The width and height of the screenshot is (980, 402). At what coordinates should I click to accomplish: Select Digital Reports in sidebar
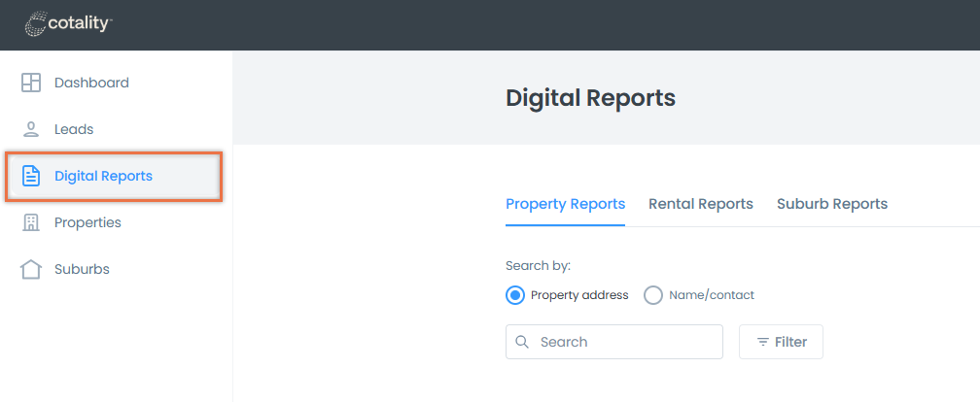pos(114,176)
